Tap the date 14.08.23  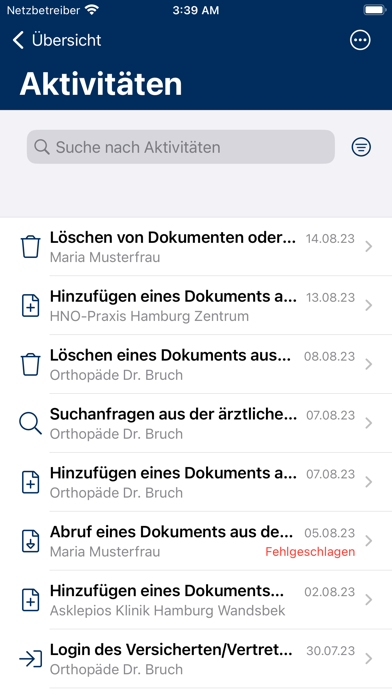pyautogui.click(x=330, y=239)
